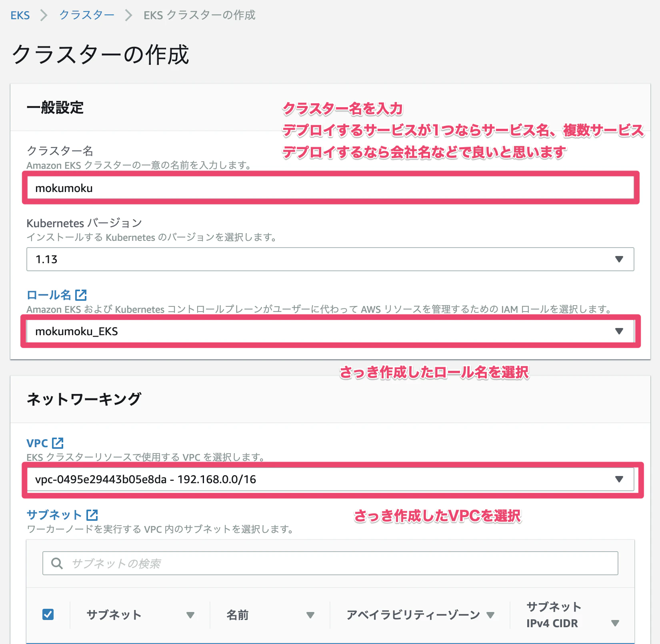
Task: Sort by アベイラビリティーゾーン column arrow
Action: click(490, 615)
